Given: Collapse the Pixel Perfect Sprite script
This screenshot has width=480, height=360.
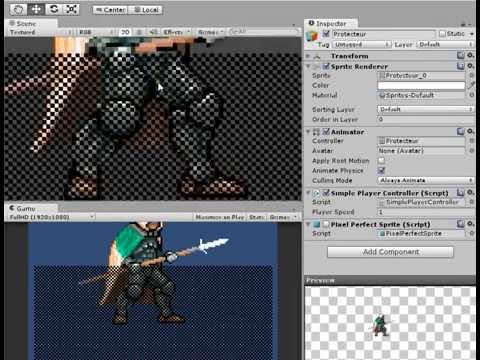Looking at the screenshot, I should pos(308,224).
